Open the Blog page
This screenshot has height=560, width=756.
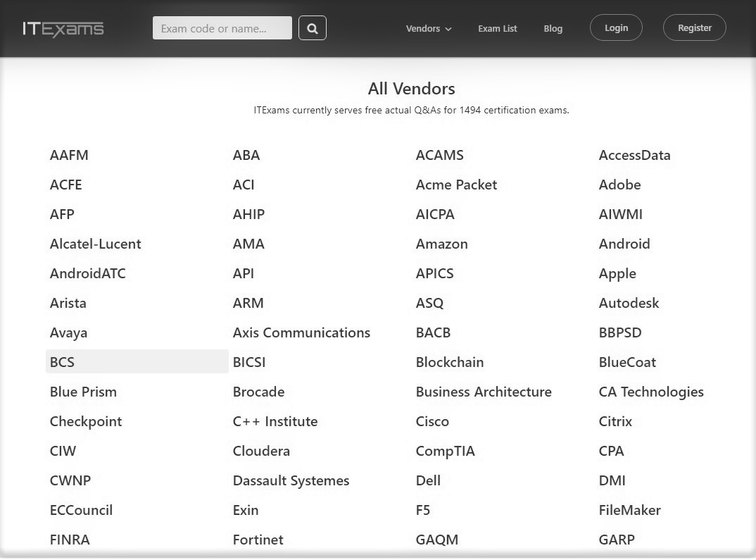coord(553,29)
